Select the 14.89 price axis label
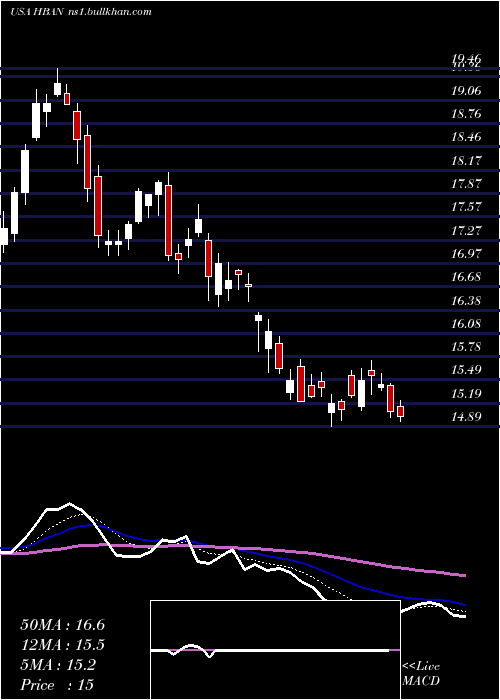500x700 pixels. click(466, 417)
